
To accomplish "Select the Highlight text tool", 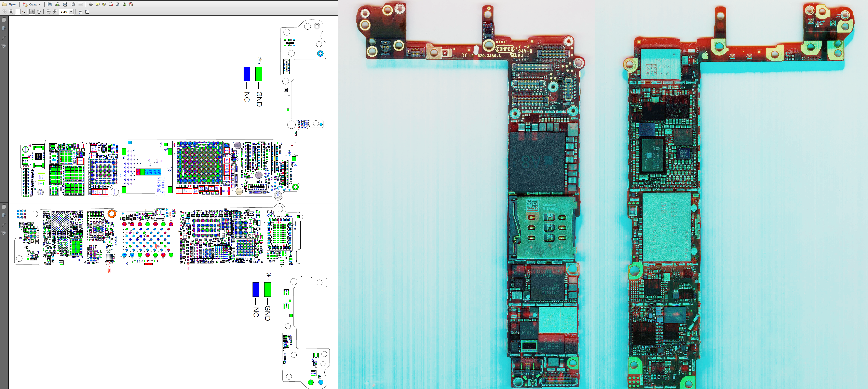I will coord(104,4).
